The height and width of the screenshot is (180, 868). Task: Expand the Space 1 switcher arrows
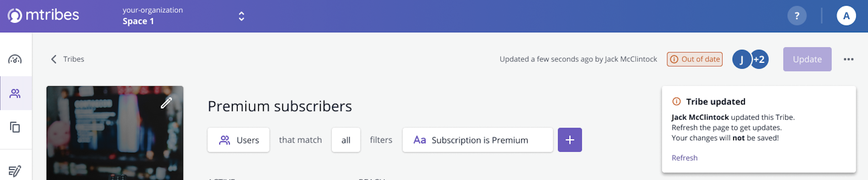click(241, 16)
